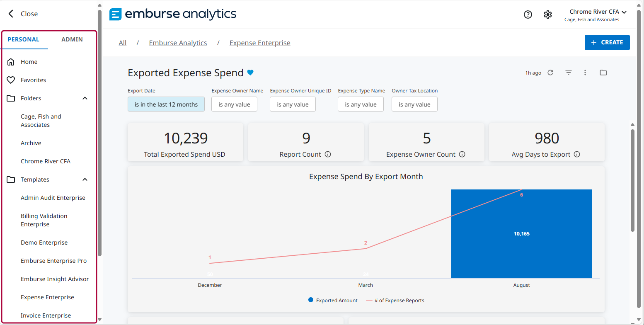Image resolution: width=644 pixels, height=325 pixels.
Task: Click the dashboard filters icon
Action: (x=569, y=73)
